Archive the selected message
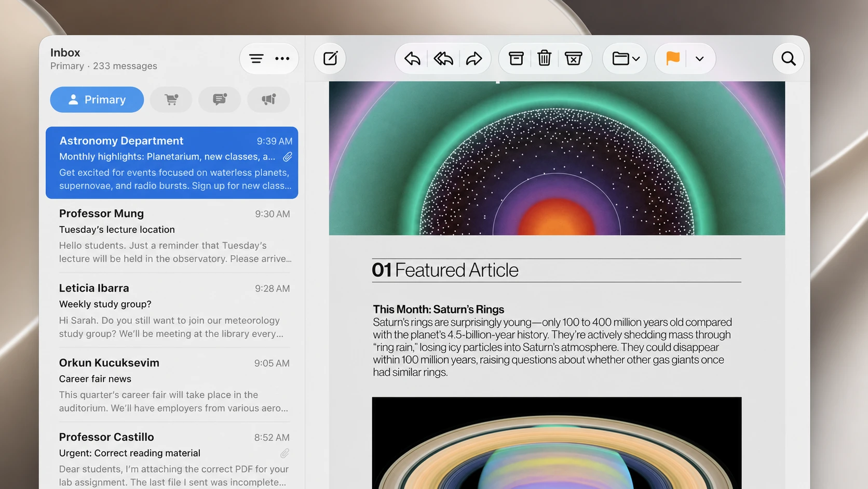The height and width of the screenshot is (489, 868). (516, 58)
